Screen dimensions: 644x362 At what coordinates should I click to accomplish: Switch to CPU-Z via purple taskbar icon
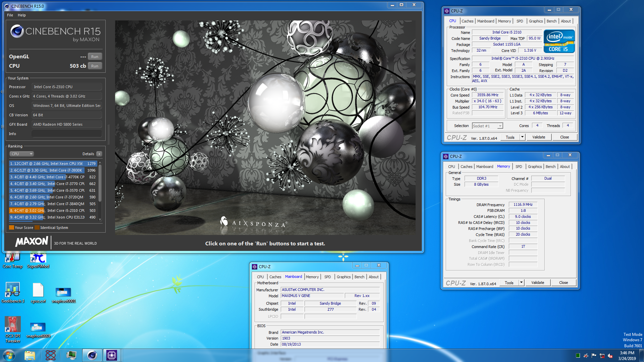pyautogui.click(x=112, y=355)
